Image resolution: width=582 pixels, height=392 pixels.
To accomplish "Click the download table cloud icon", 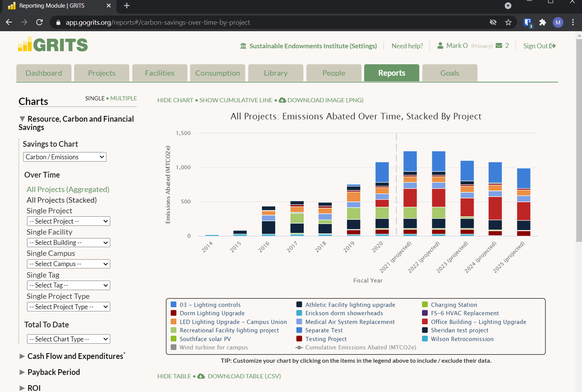I will [x=201, y=376].
